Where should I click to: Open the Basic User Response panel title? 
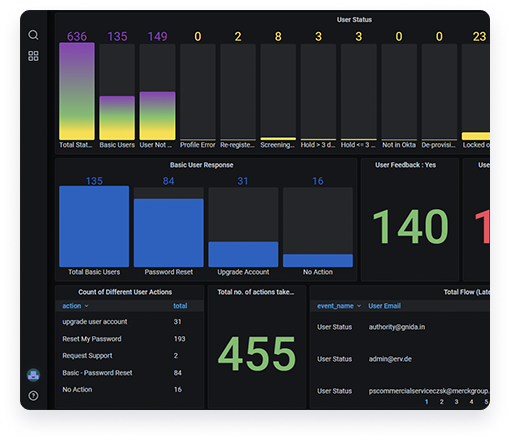[201, 165]
